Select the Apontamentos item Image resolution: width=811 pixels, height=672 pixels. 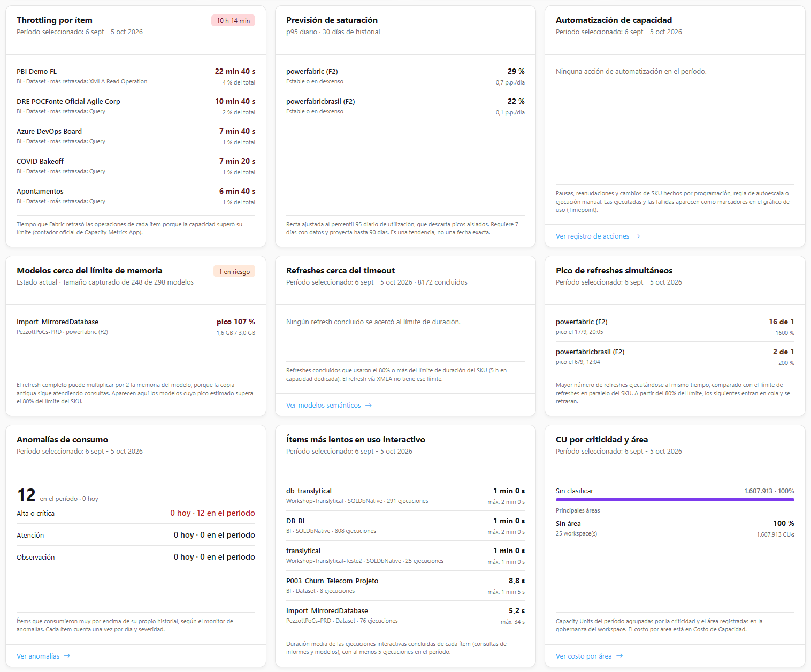click(x=136, y=196)
